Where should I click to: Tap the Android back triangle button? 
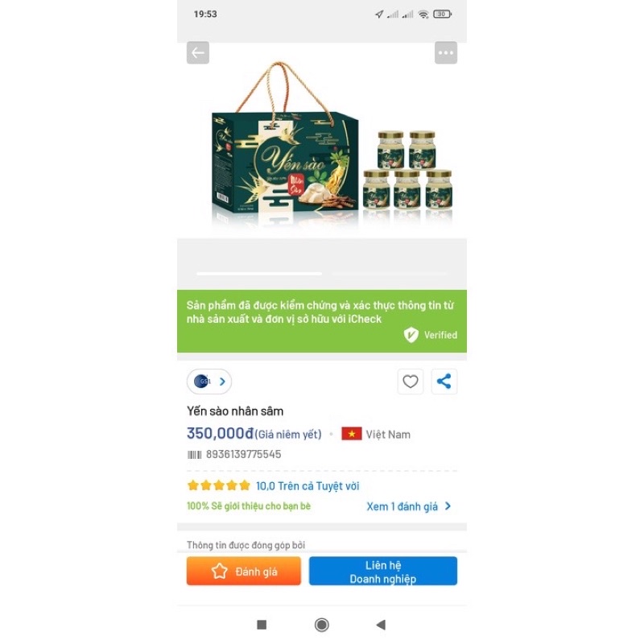point(381,625)
